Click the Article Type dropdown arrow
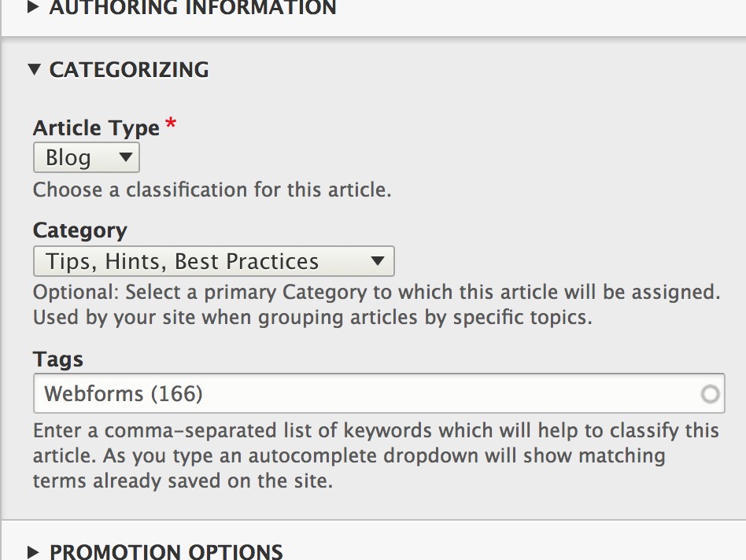Viewport: 746px width, 560px height. click(125, 157)
